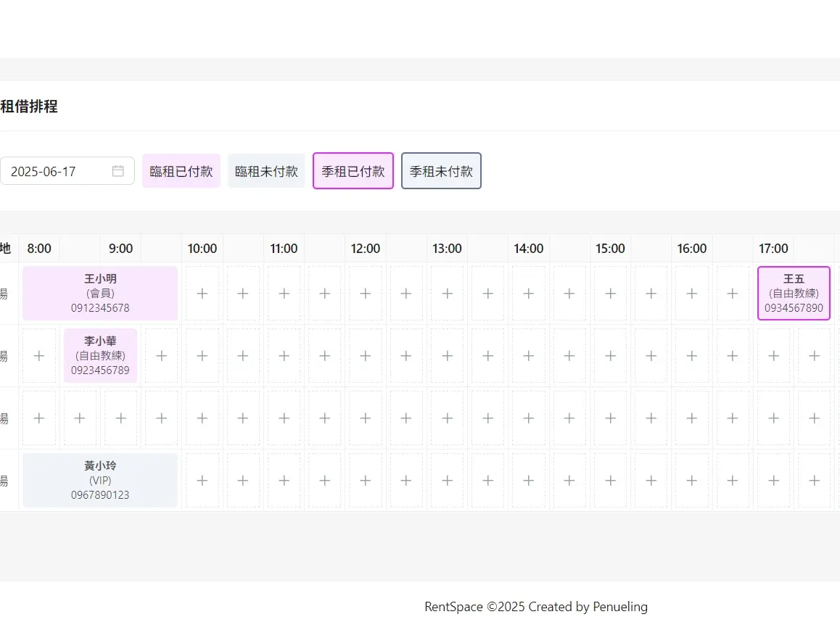Open 黃小玲 VIP booking card

100,480
